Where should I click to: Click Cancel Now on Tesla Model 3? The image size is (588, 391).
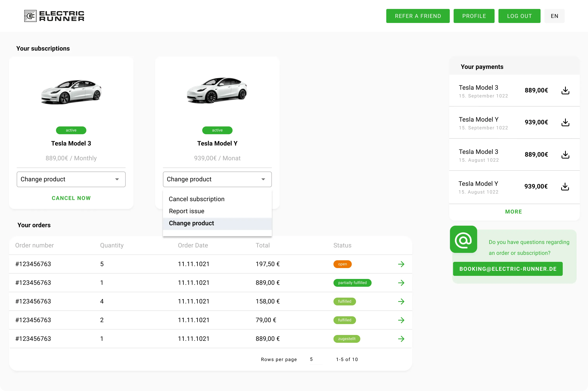71,198
